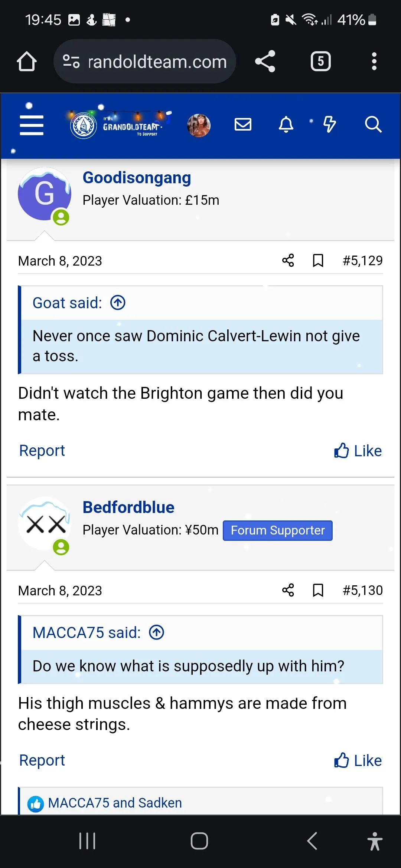Open the notifications bell
The width and height of the screenshot is (401, 868).
(286, 125)
